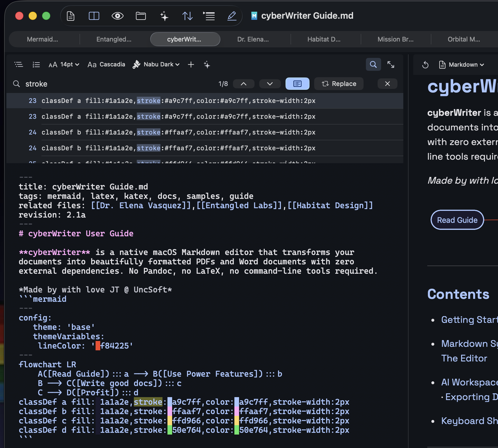Toggle the eye preview visibility icon
Viewport: 498px width, 448px height.
[x=117, y=16]
